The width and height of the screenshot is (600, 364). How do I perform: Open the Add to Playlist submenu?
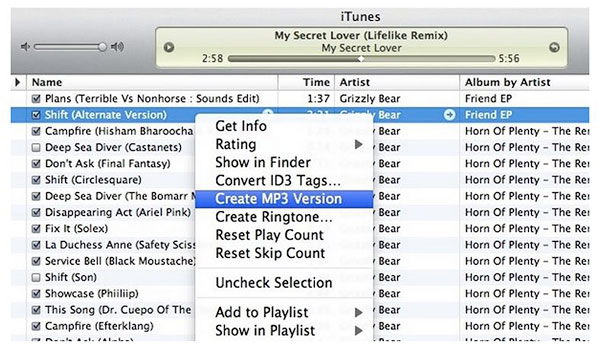(284, 312)
